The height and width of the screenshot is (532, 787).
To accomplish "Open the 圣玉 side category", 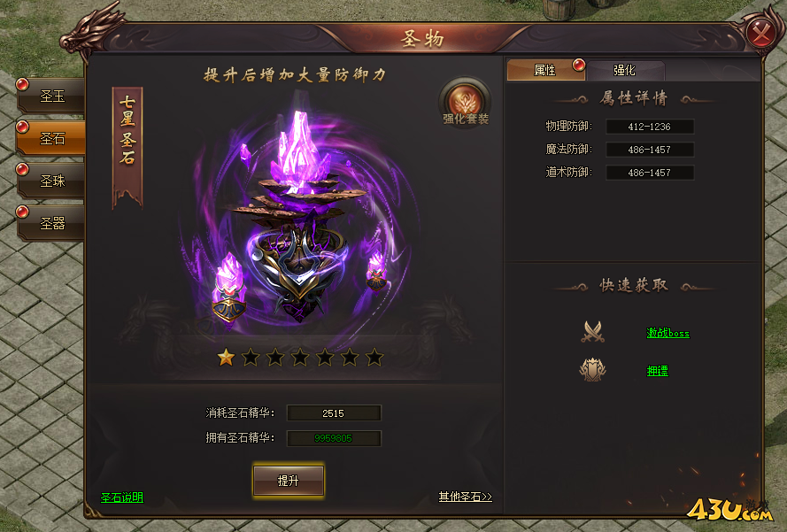I will (x=51, y=96).
